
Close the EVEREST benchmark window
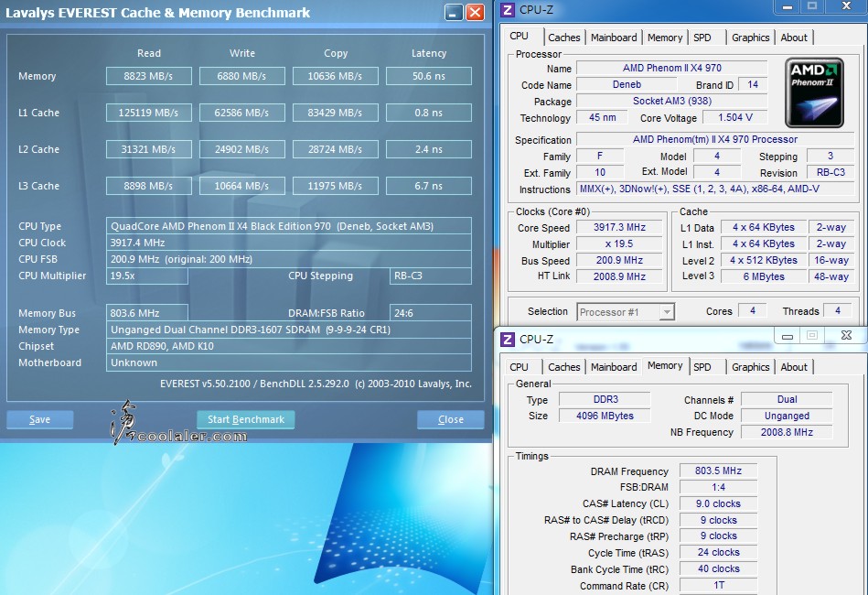475,12
